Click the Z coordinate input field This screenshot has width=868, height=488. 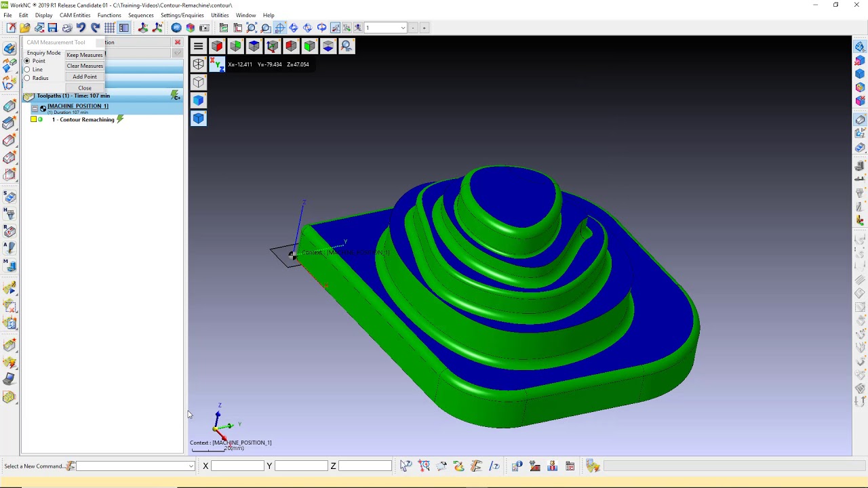[x=365, y=466]
